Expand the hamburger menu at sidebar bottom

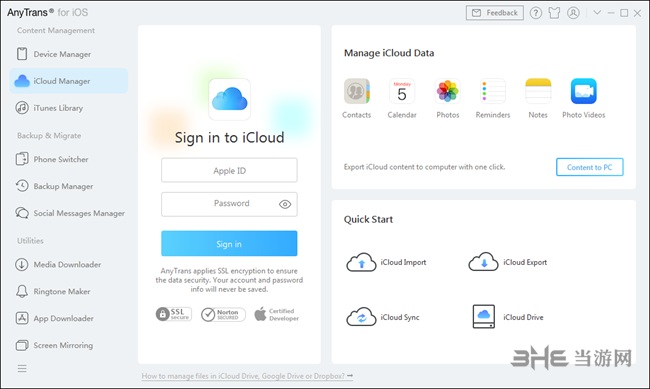(22, 368)
